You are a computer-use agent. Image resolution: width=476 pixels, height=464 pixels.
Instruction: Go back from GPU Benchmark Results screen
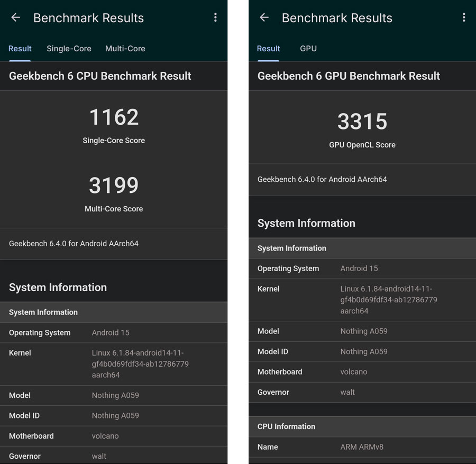264,17
